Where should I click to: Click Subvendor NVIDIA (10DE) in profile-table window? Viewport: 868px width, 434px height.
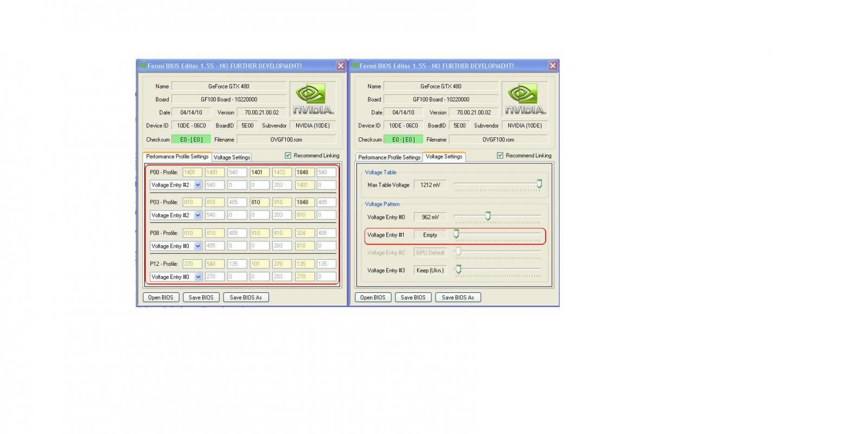[x=312, y=125]
